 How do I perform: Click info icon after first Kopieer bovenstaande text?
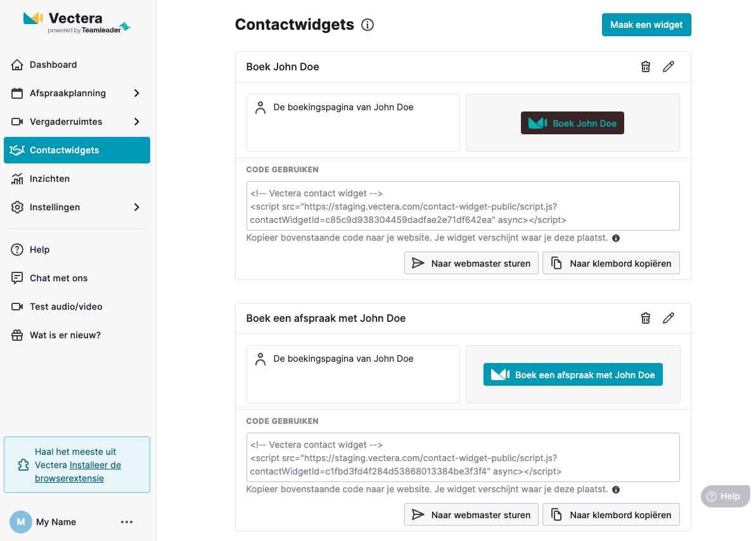(x=616, y=238)
